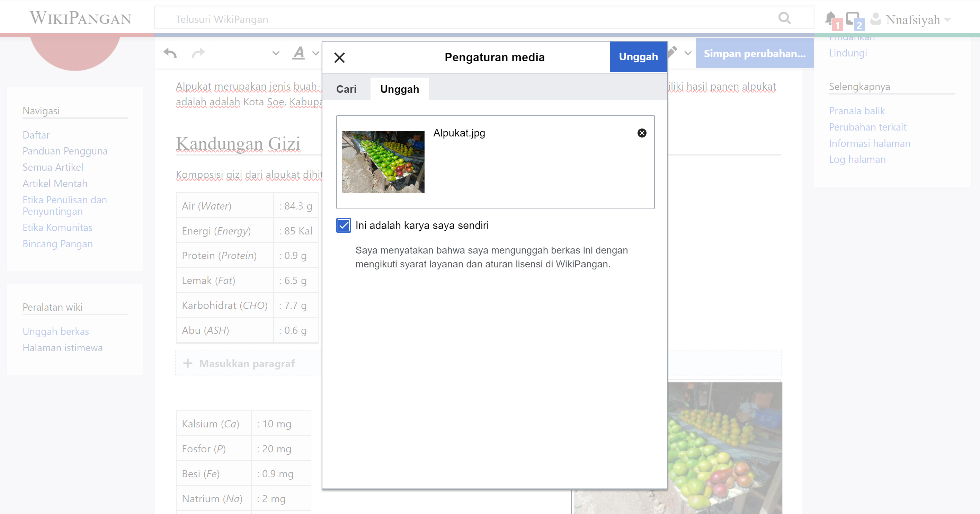Open the Unggah berkas link

pyautogui.click(x=55, y=331)
